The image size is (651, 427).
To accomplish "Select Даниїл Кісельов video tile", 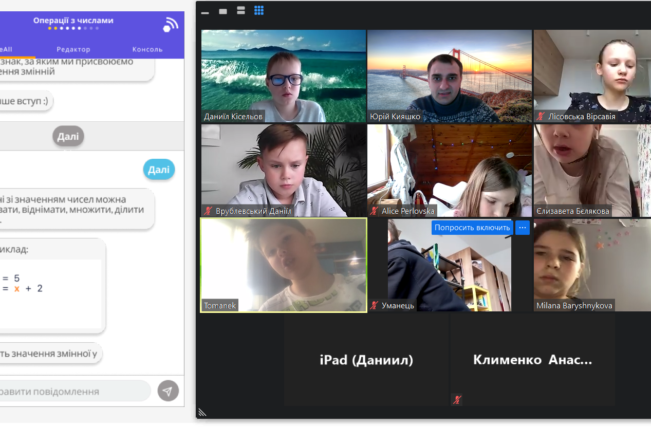I will (284, 76).
